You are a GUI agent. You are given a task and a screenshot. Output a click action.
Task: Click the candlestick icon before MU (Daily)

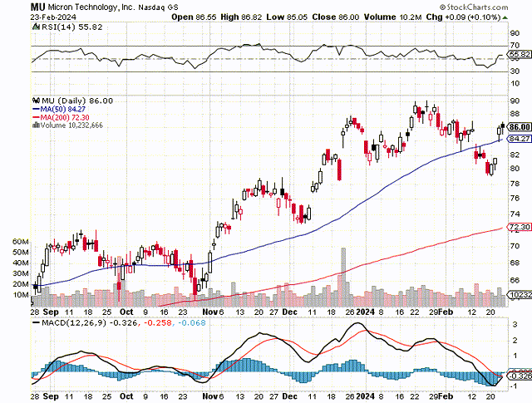point(36,101)
